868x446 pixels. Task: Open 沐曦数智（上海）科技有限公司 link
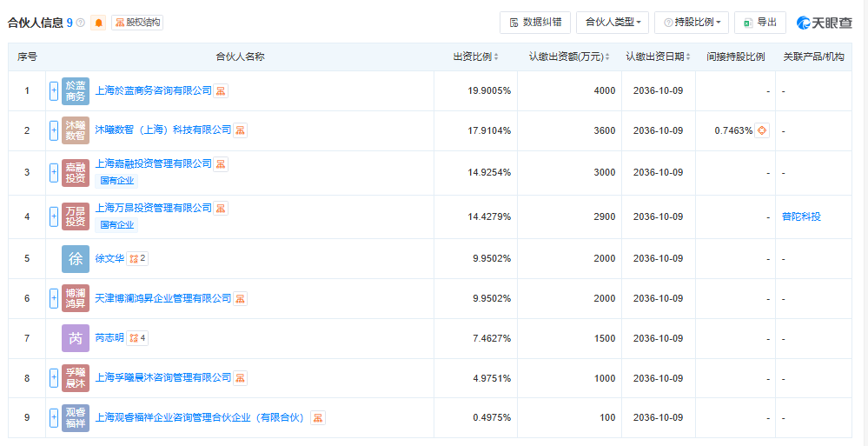click(x=162, y=130)
